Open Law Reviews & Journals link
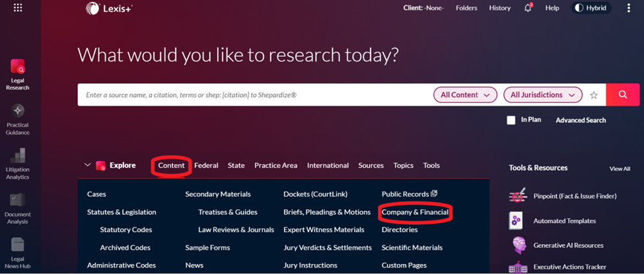644x274 pixels. pyautogui.click(x=236, y=230)
